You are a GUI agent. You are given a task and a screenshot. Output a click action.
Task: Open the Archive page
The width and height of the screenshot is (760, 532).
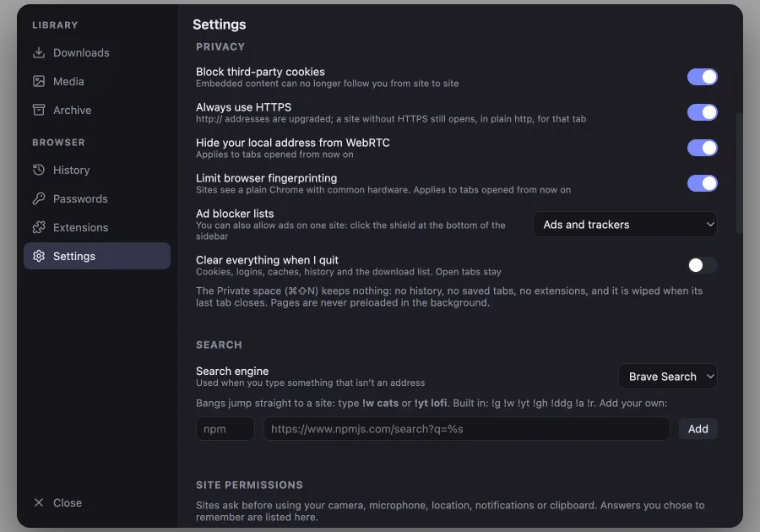click(x=97, y=110)
